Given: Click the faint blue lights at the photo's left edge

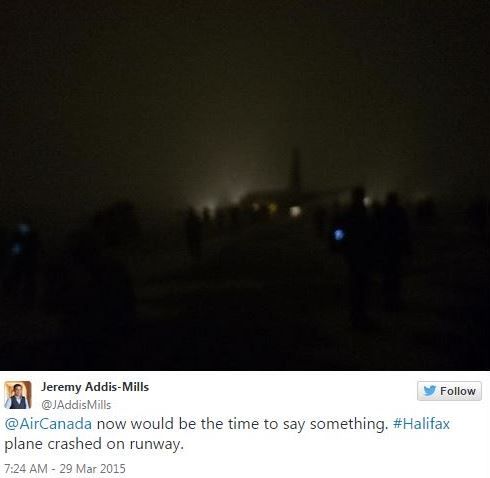Looking at the screenshot, I should tap(19, 239).
